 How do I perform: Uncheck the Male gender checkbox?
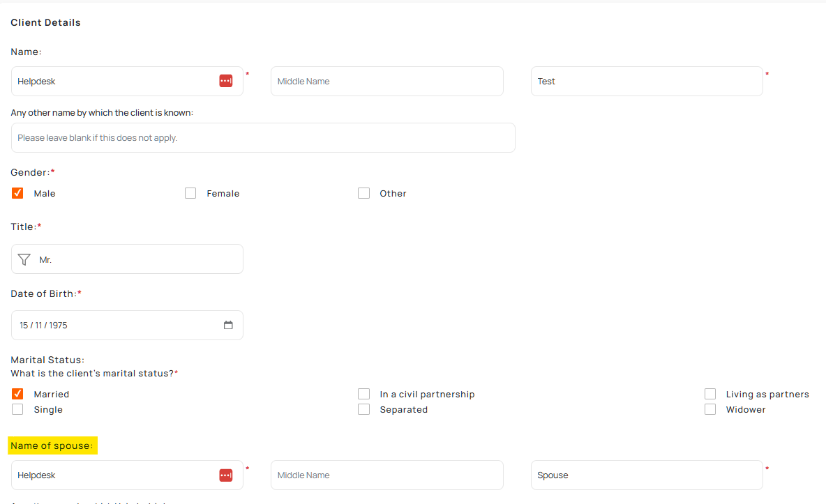(x=17, y=193)
